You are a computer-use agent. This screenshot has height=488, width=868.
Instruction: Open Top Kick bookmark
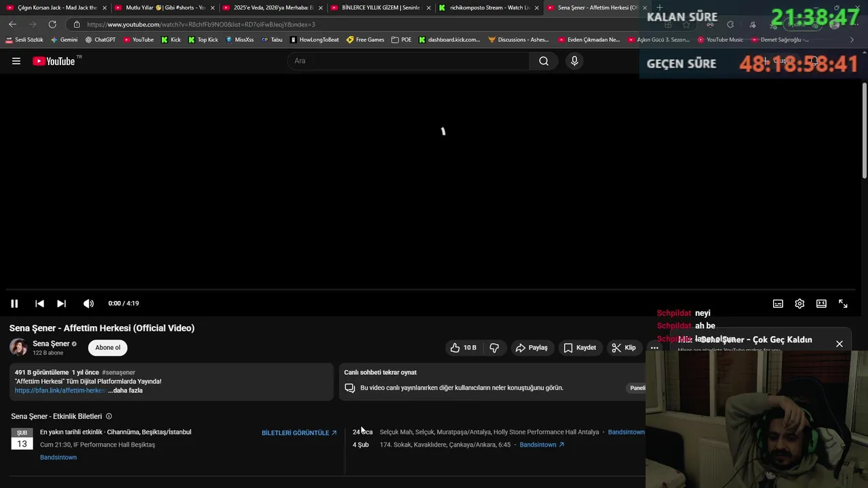point(202,40)
